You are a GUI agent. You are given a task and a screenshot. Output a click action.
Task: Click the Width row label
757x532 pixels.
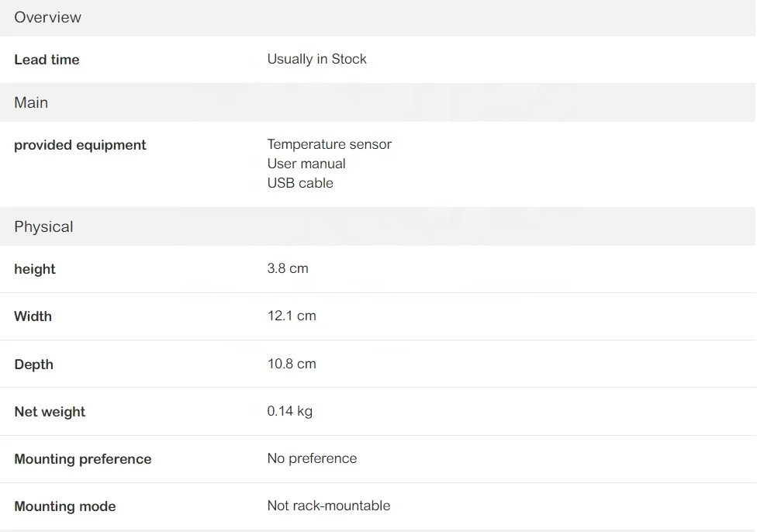pos(33,316)
